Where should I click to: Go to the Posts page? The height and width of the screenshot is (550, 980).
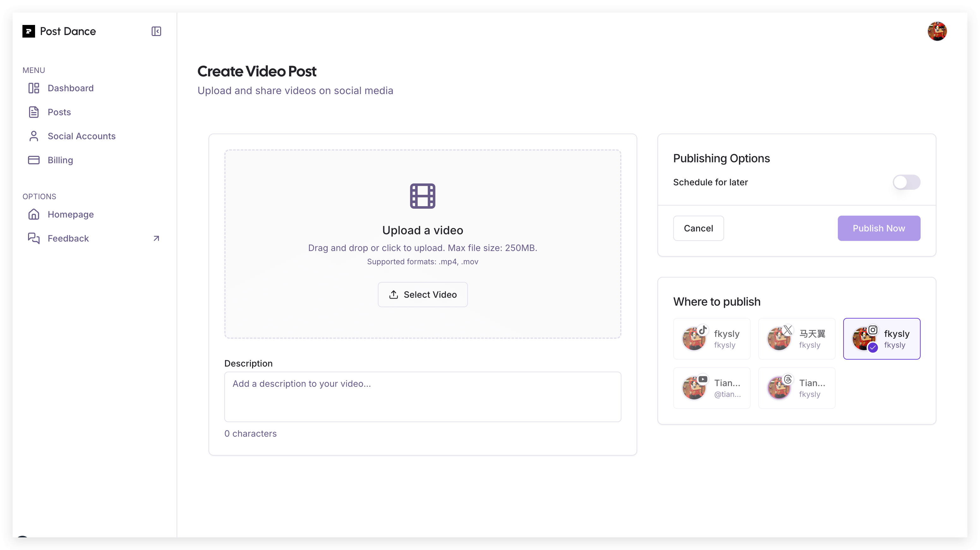[x=59, y=112]
